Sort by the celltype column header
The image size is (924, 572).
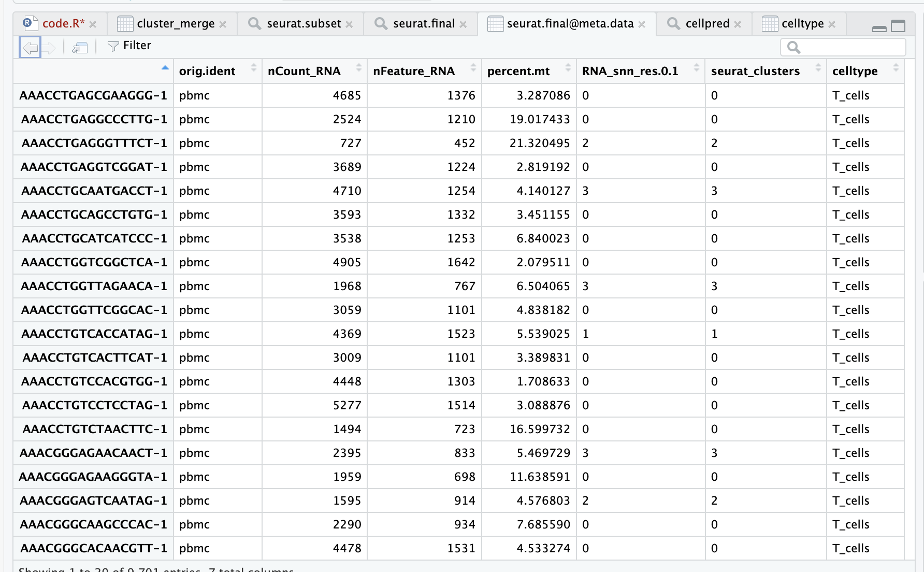click(x=855, y=71)
